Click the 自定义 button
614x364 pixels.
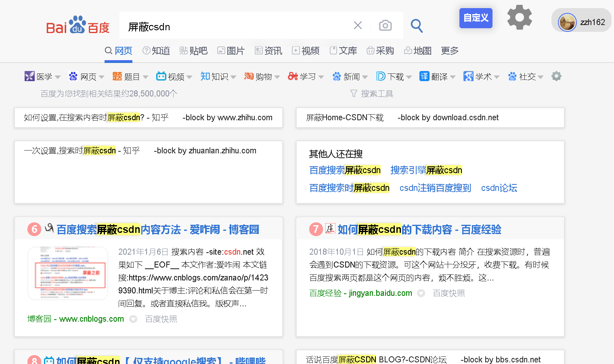click(x=476, y=18)
